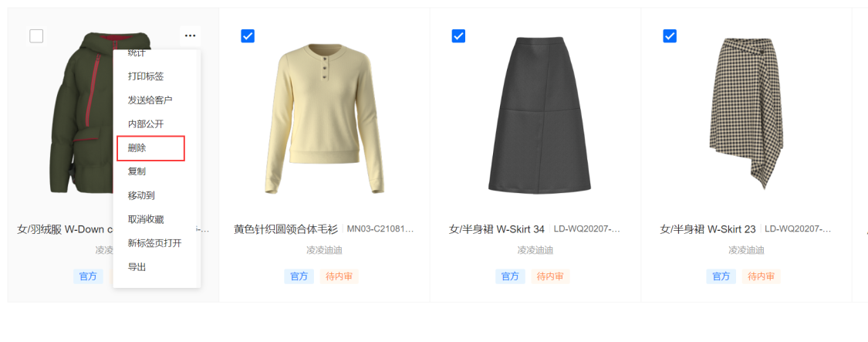Click the 女/半身裙 W-Skirt 34 title
The image size is (868, 342).
(497, 229)
